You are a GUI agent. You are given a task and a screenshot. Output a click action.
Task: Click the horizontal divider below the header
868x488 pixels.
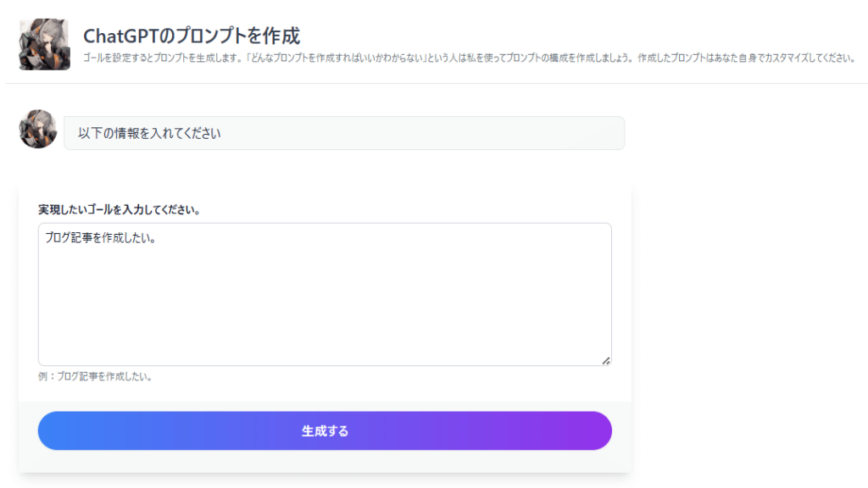[437, 84]
